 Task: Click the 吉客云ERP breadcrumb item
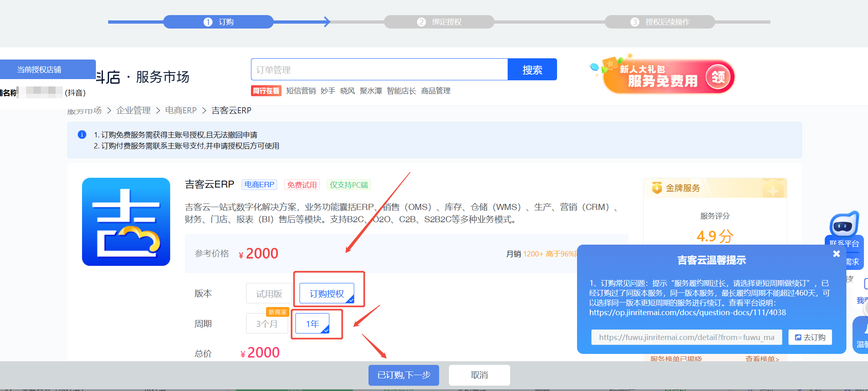click(231, 110)
